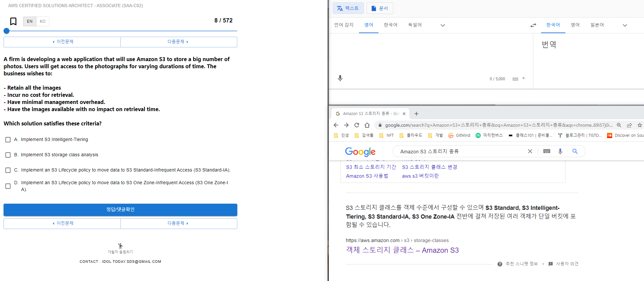
Task: Click the 개발자 응원하기 icon
Action: [120, 246]
